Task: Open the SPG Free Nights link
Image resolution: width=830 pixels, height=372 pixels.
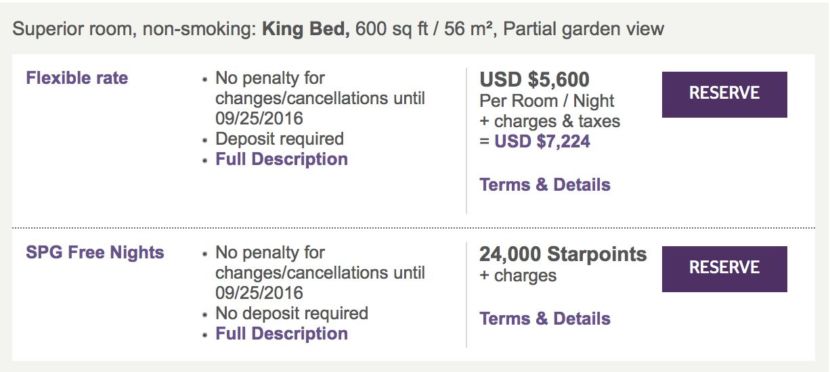Action: [95, 252]
